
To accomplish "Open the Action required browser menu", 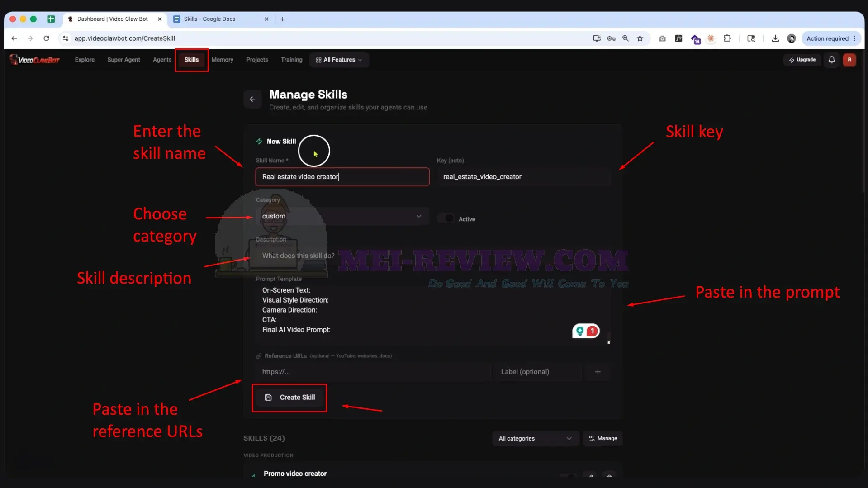I will (x=830, y=38).
